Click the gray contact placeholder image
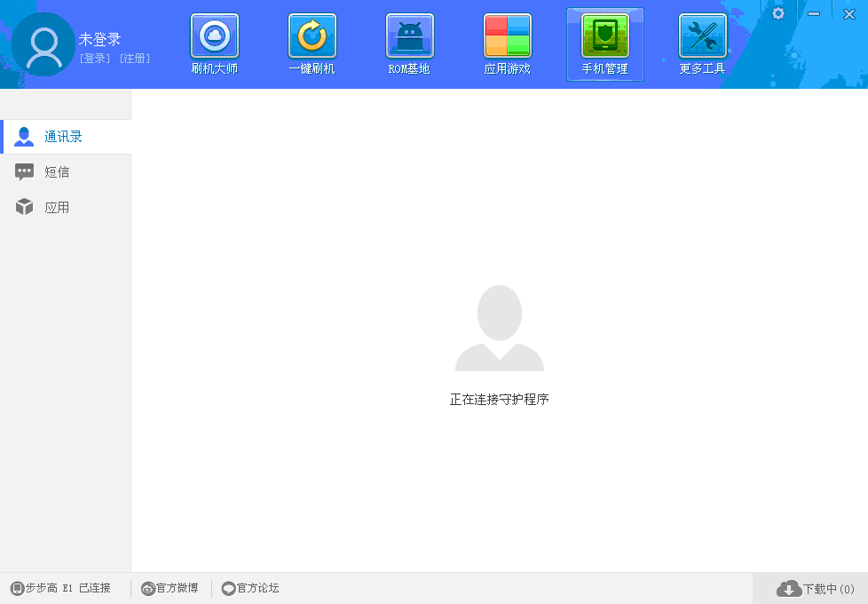 (500, 328)
